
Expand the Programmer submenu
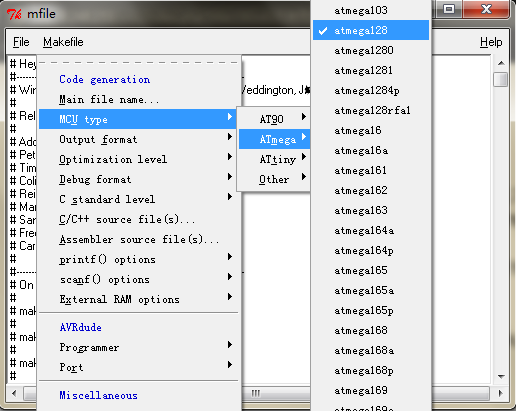pyautogui.click(x=139, y=347)
